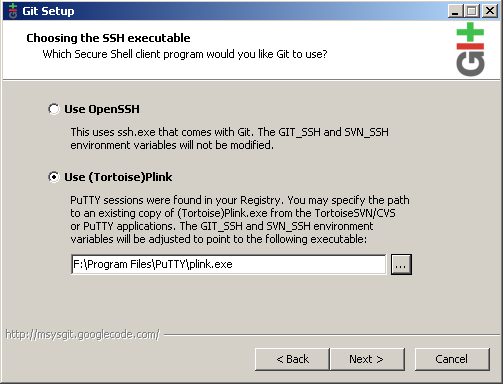The height and width of the screenshot is (384, 503).
Task: Minimize the Git Setup window
Action: point(455,11)
